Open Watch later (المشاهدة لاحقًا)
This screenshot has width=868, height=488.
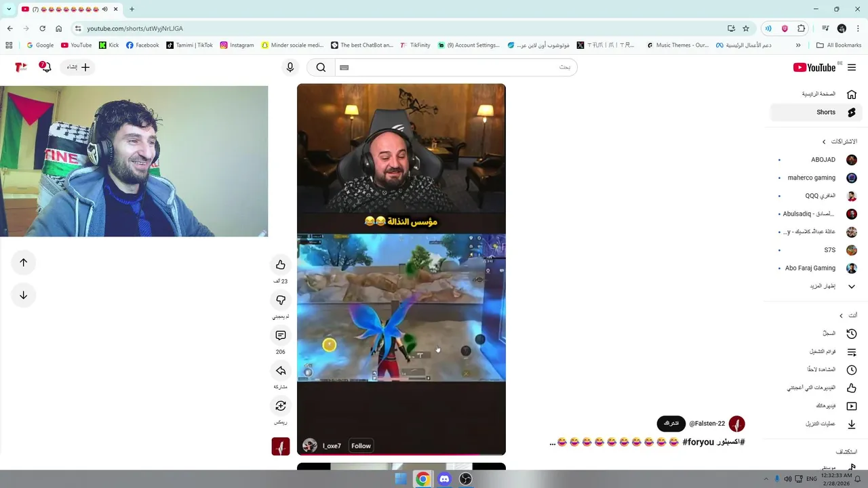point(817,369)
